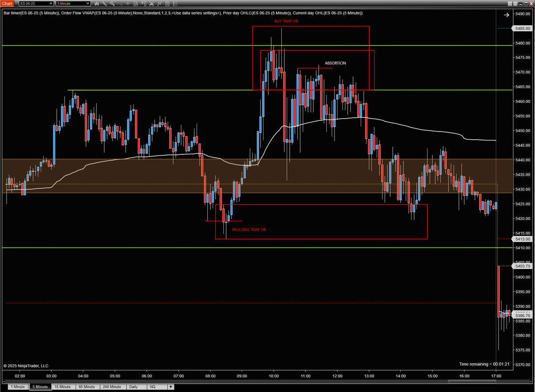Click the 02:00 time axis label
Screen dimensions: 535x392
click(x=20, y=376)
